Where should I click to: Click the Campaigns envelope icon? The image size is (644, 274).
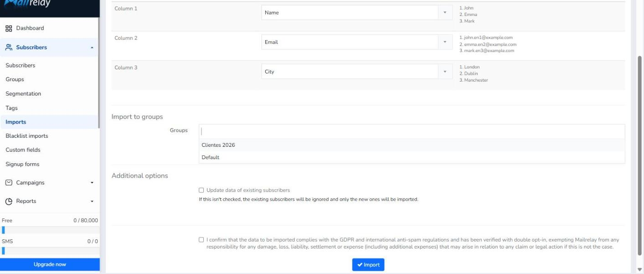click(x=8, y=183)
